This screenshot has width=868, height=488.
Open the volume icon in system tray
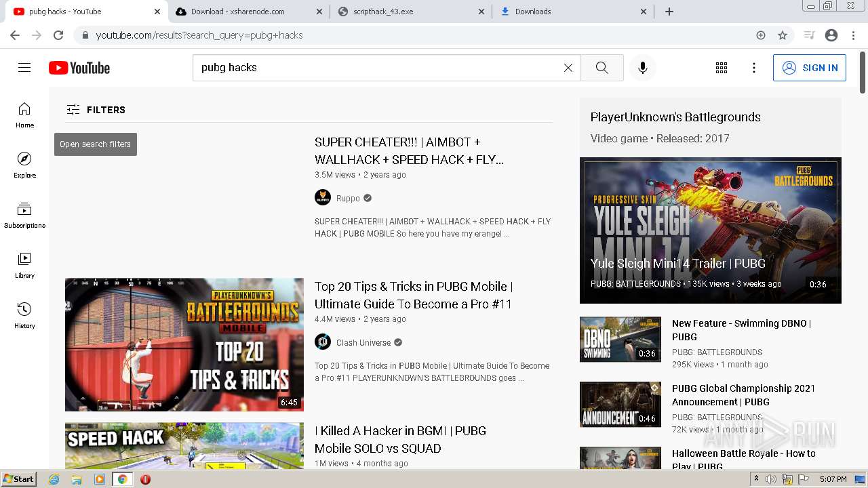(772, 479)
